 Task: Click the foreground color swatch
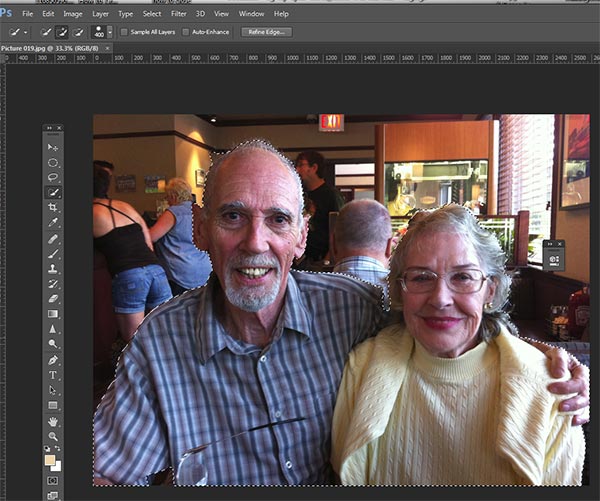pyautogui.click(x=50, y=461)
